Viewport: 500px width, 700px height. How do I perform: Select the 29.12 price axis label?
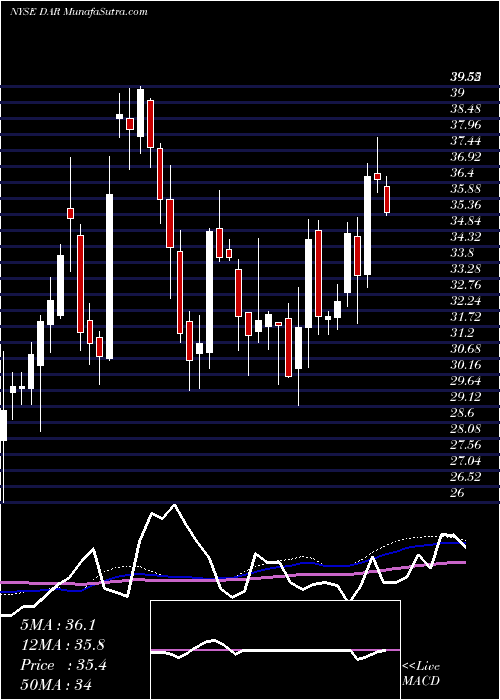tap(465, 396)
